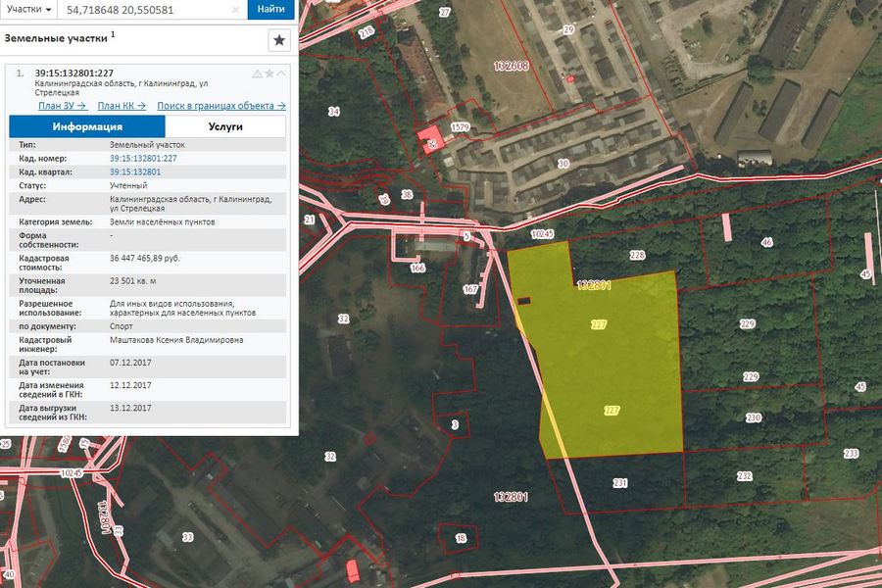Click the red building parcel near label 1579
The width and height of the screenshot is (882, 588).
pos(429,139)
